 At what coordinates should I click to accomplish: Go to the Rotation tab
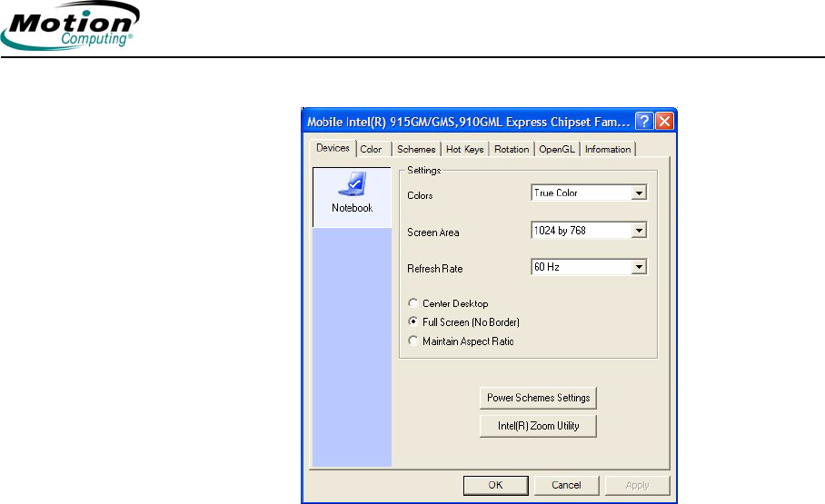pos(512,150)
